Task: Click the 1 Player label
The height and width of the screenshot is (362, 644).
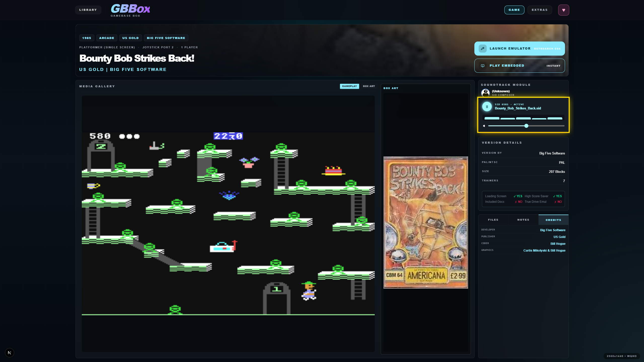Action: point(189,47)
